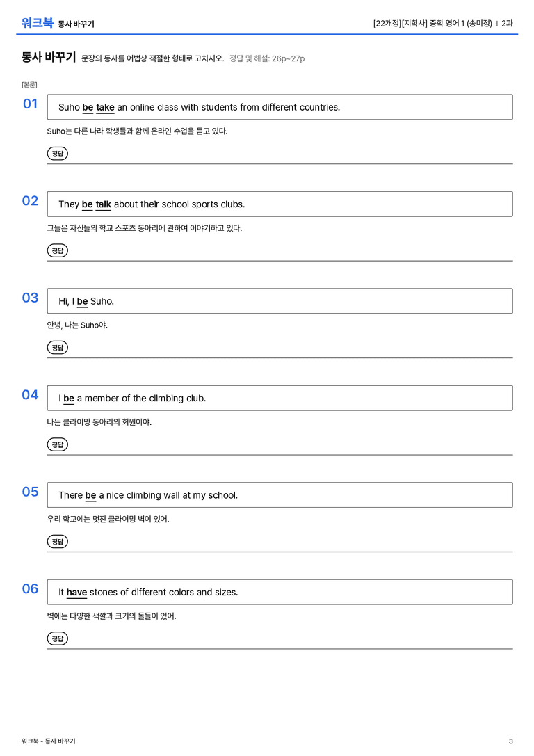Viewport: 534px width, 756px height.
Task: Click the textbook title '[22개정][지학사] 중학 영어 1'
Action: (432, 23)
